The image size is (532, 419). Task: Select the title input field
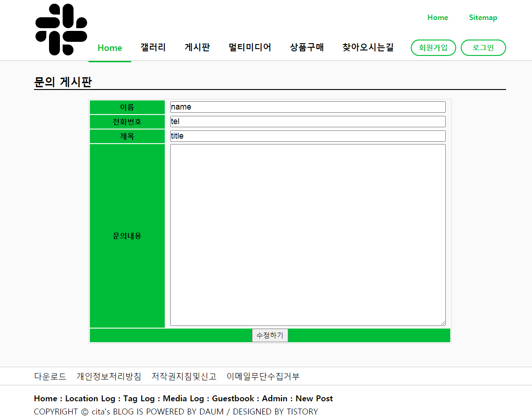(307, 136)
